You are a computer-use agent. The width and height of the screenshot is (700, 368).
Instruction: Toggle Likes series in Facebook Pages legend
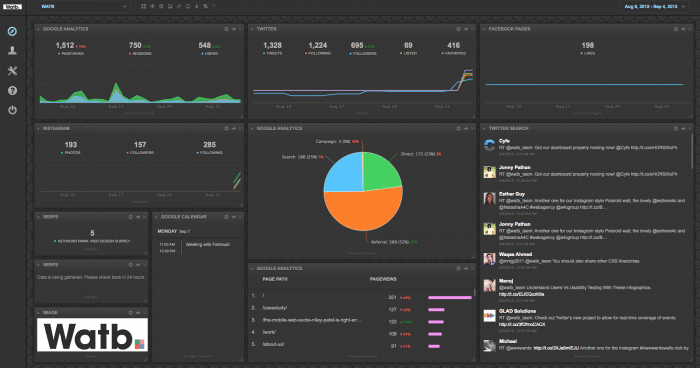tap(588, 54)
